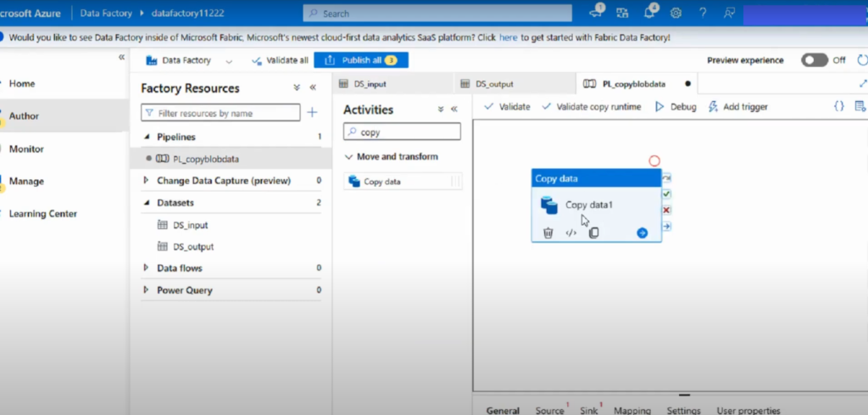This screenshot has width=868, height=415.
Task: Follow the 'here' Fabric Data Factory link
Action: tap(509, 37)
